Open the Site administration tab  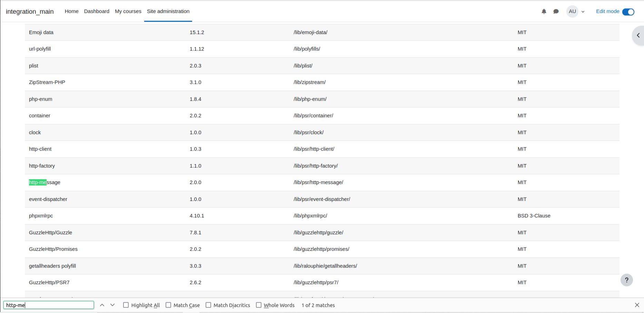pyautogui.click(x=168, y=11)
